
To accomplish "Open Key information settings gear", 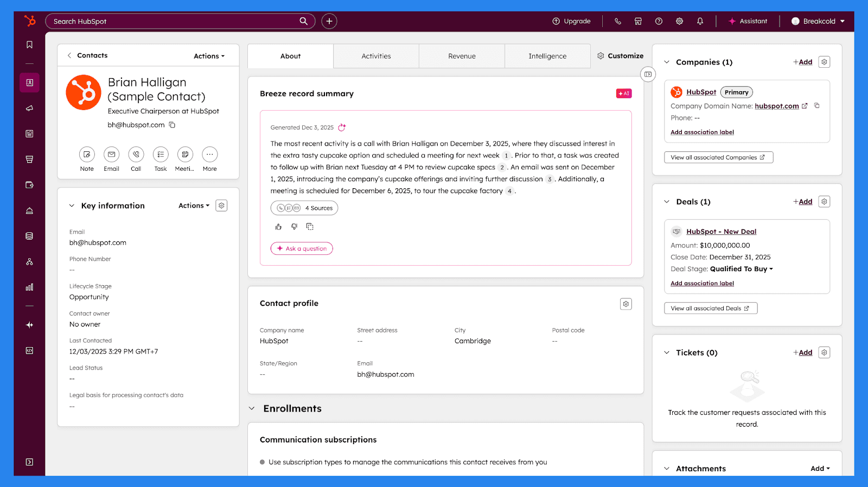I will (221, 206).
